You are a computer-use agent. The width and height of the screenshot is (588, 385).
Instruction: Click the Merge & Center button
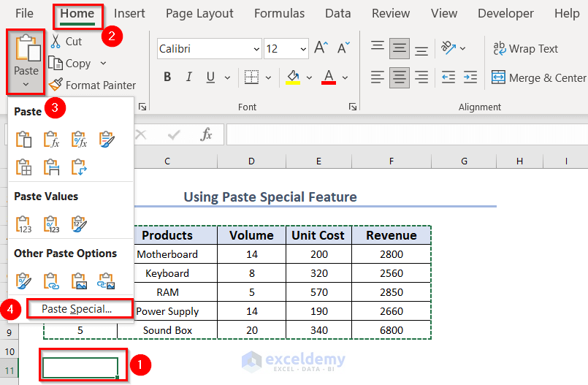(x=538, y=77)
